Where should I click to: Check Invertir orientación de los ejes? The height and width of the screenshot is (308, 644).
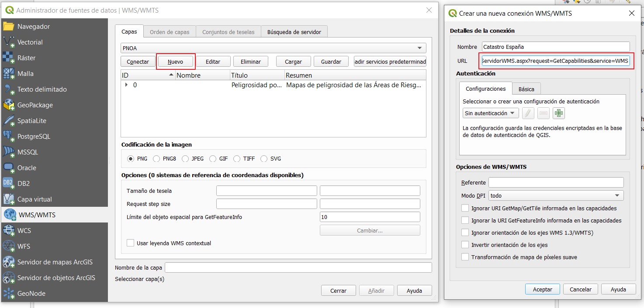coord(465,245)
